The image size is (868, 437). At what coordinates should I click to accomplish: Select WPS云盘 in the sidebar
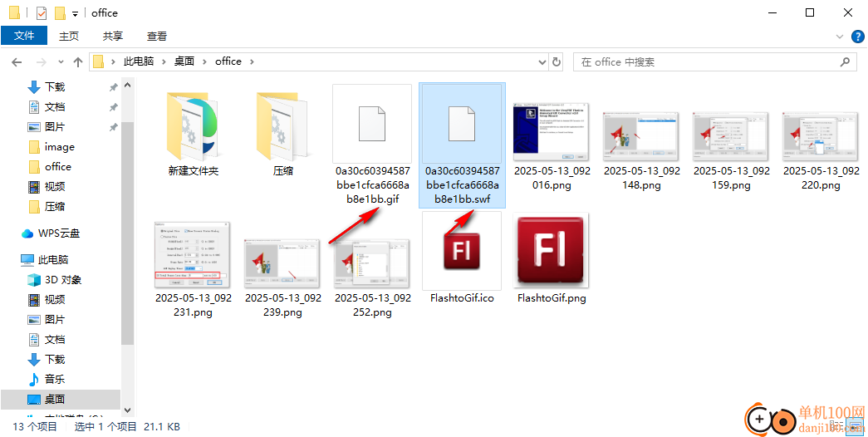tap(59, 233)
